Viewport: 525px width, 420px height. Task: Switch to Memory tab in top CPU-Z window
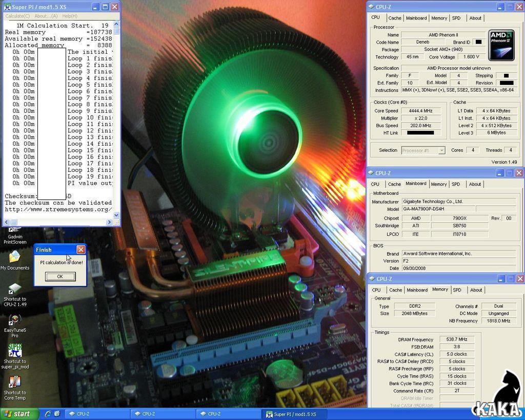click(439, 18)
